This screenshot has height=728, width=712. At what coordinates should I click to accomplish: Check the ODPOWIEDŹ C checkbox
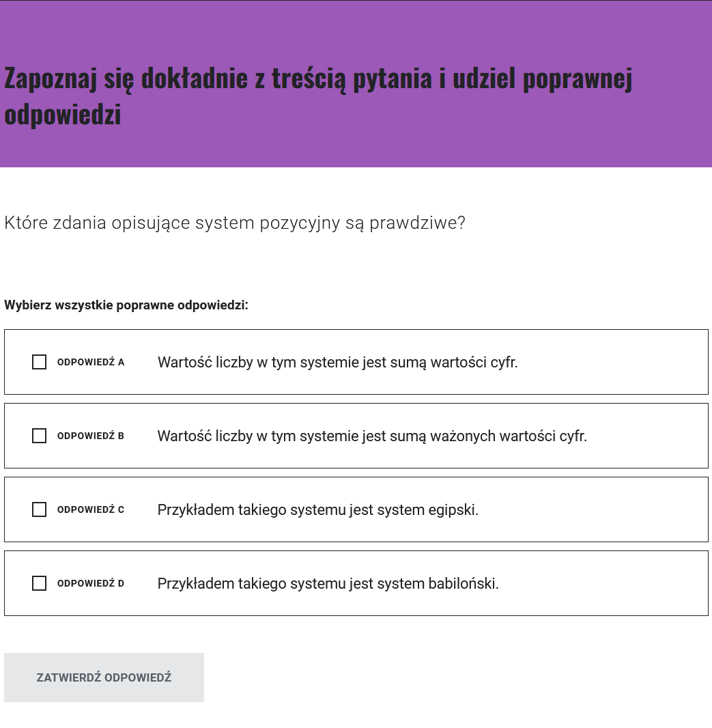[x=39, y=509]
